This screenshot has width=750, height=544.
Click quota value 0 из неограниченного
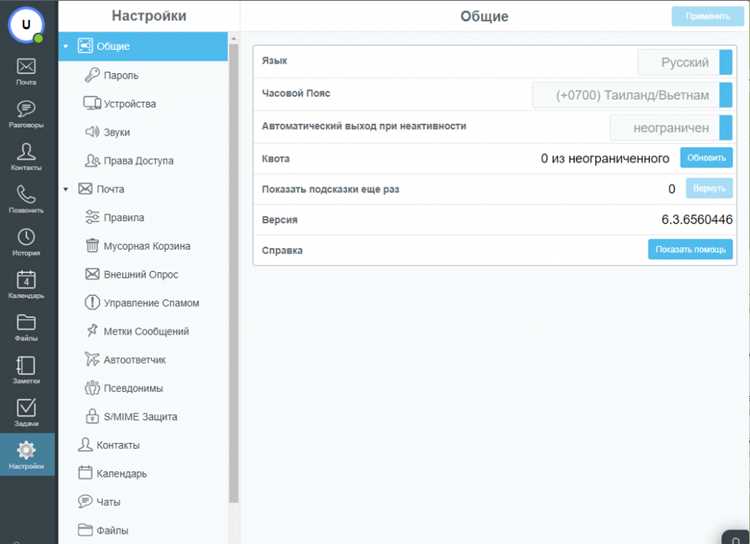pos(605,158)
